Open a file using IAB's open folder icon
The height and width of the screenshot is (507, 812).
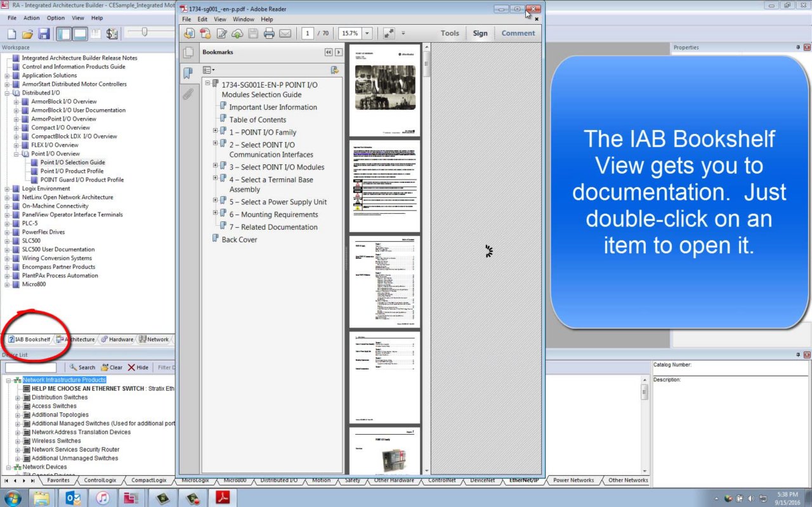[27, 33]
